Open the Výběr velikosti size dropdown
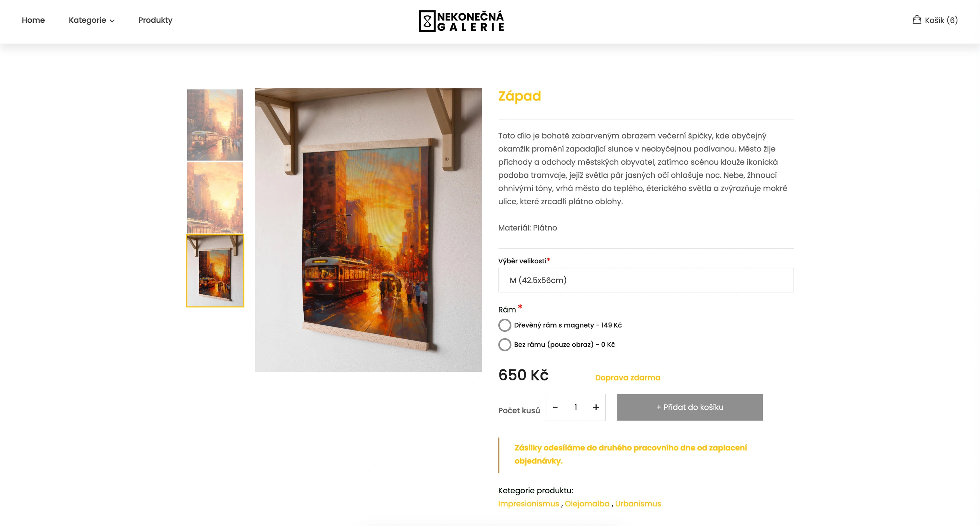Screen dimensions: 980x526 646,280
